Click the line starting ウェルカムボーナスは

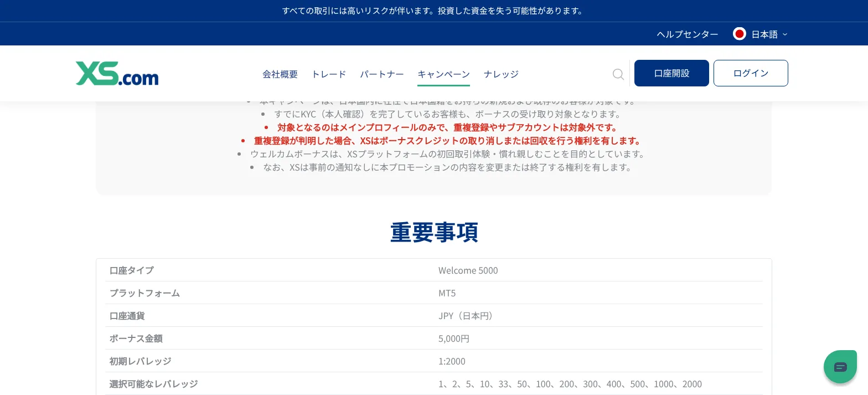[448, 154]
